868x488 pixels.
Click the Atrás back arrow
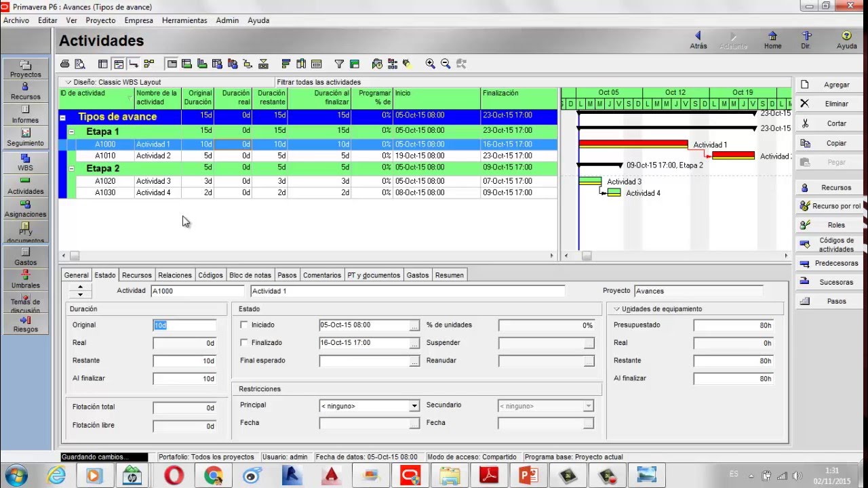point(698,40)
